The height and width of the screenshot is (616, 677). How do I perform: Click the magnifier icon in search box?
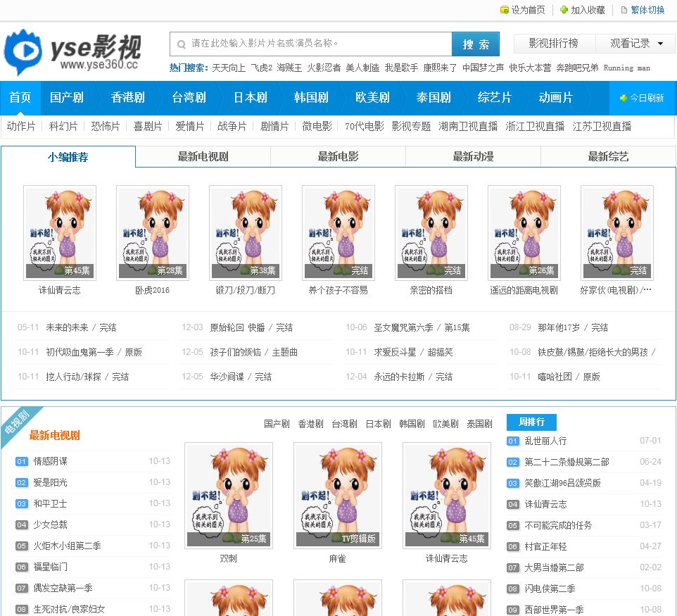pyautogui.click(x=182, y=44)
